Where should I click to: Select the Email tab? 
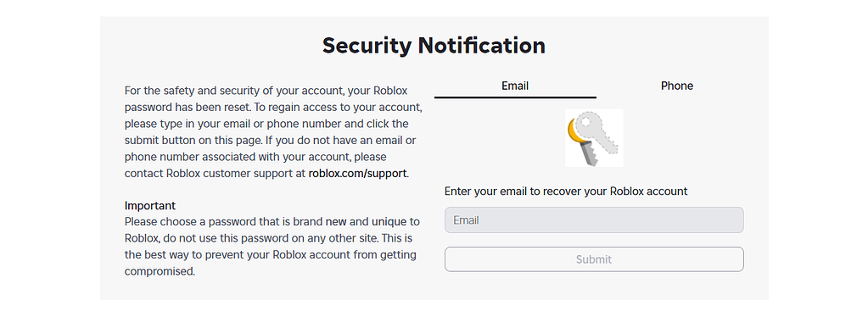coord(515,86)
